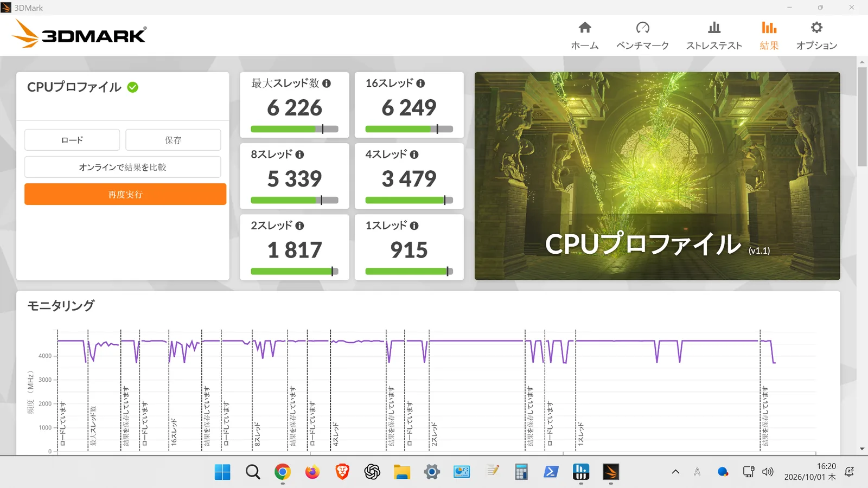Expand hidden system tray icons

tap(675, 472)
